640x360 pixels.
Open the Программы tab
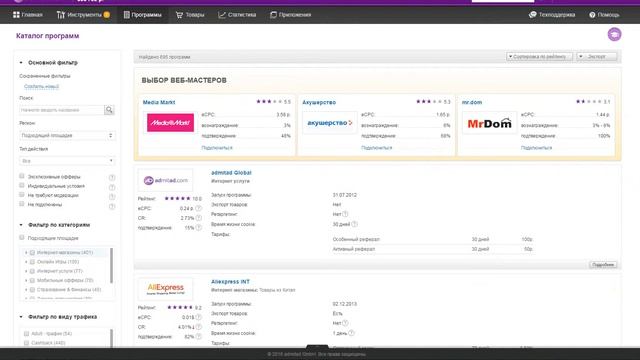click(142, 15)
